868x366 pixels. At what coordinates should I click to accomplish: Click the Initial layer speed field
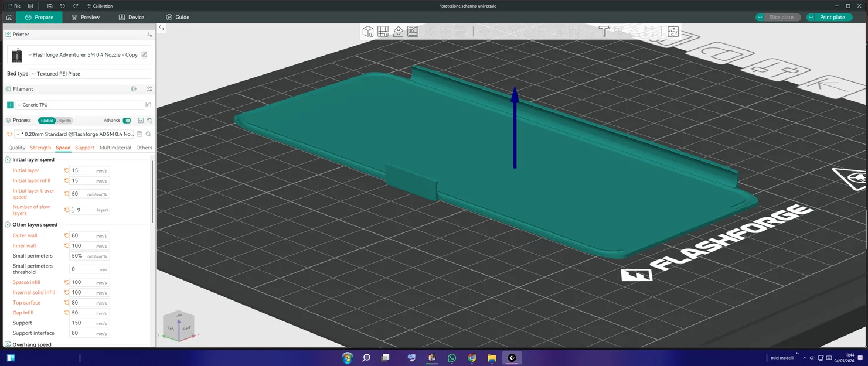(x=89, y=170)
